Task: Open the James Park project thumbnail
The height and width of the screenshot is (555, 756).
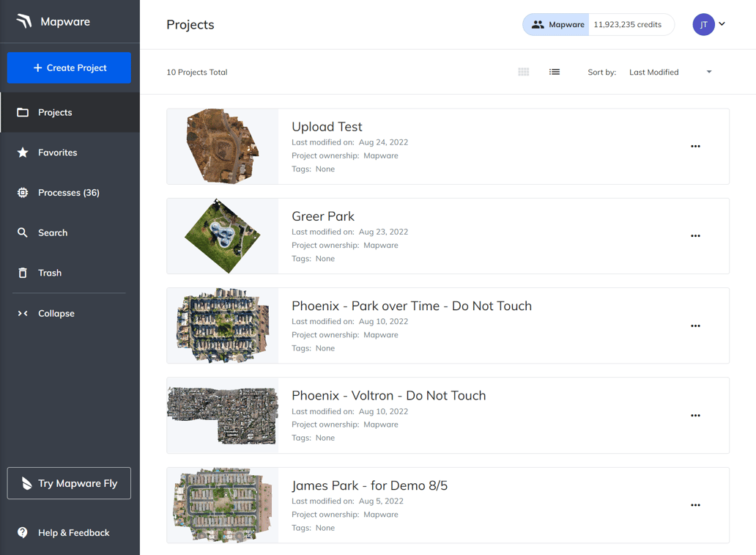Action: 222,505
